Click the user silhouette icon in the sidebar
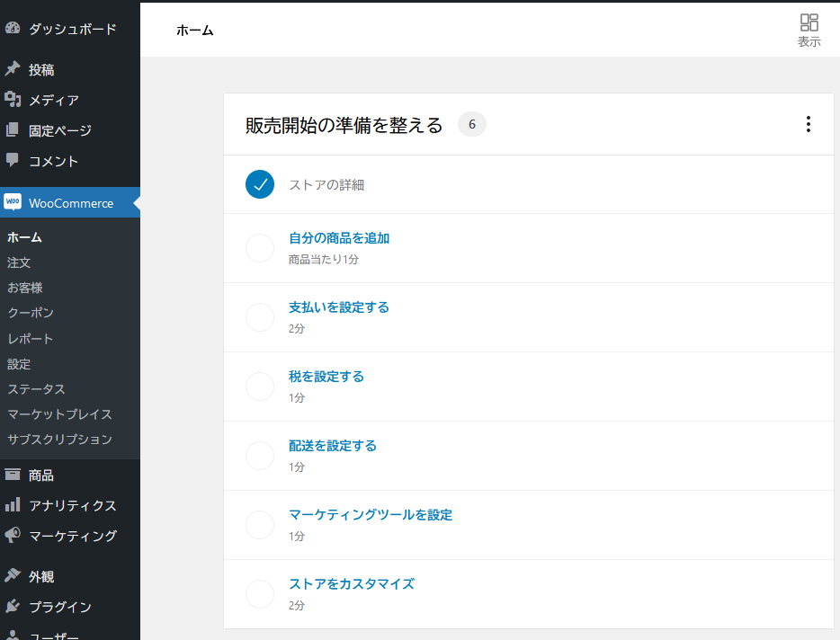 coord(13,636)
